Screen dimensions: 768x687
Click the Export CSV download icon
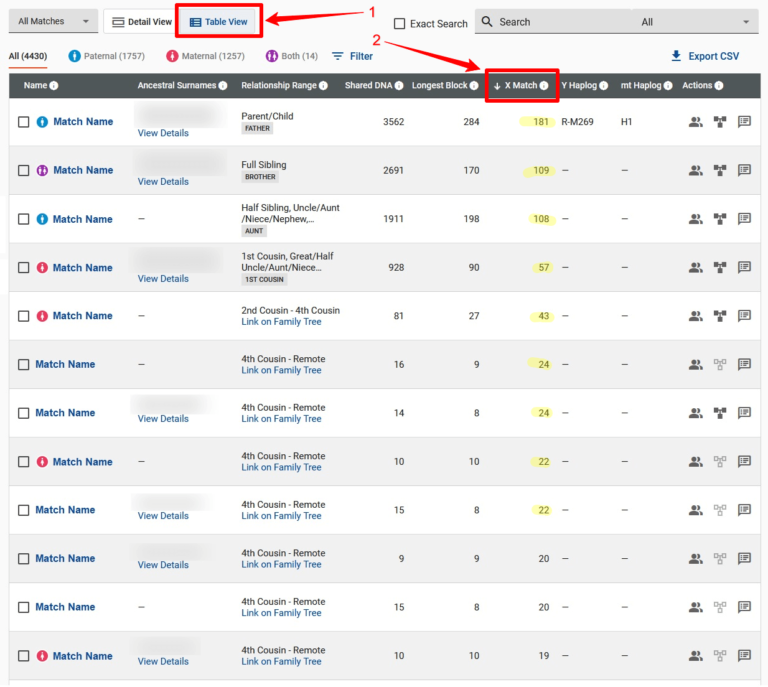coord(677,56)
